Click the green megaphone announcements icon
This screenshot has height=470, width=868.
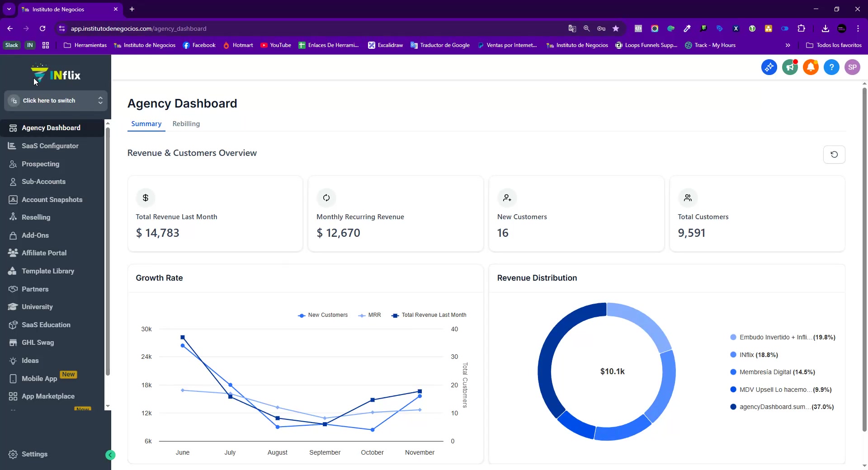click(790, 67)
